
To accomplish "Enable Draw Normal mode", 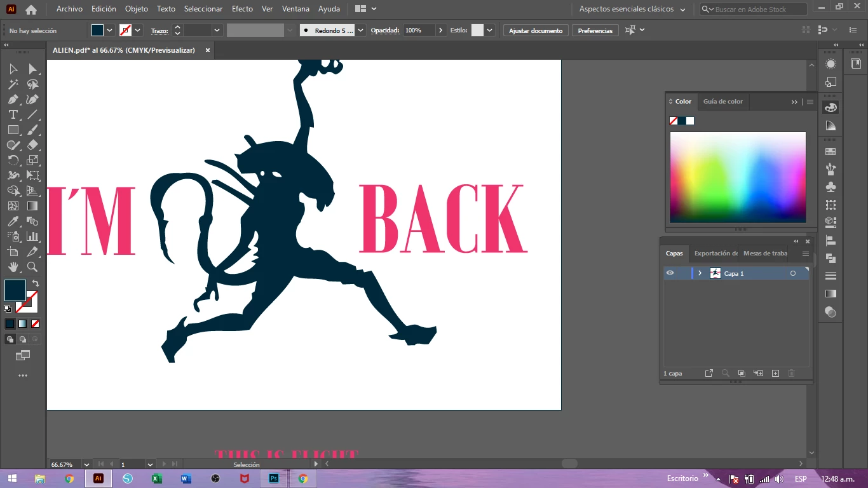I will (10, 339).
